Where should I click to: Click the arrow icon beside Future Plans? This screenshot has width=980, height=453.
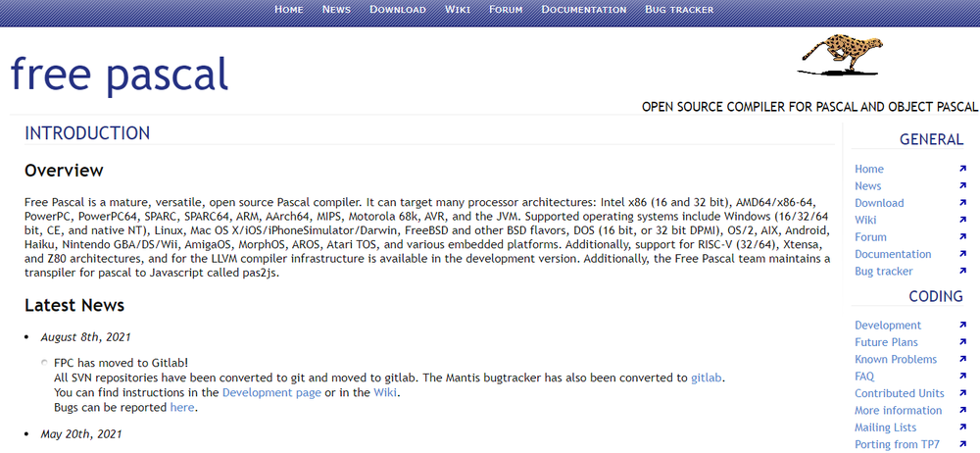point(962,342)
